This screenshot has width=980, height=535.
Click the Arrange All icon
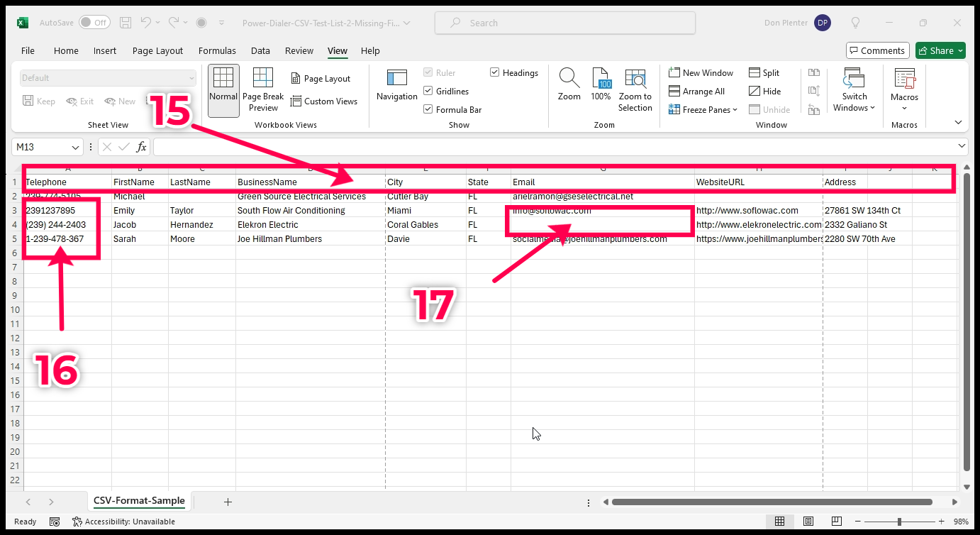(674, 92)
